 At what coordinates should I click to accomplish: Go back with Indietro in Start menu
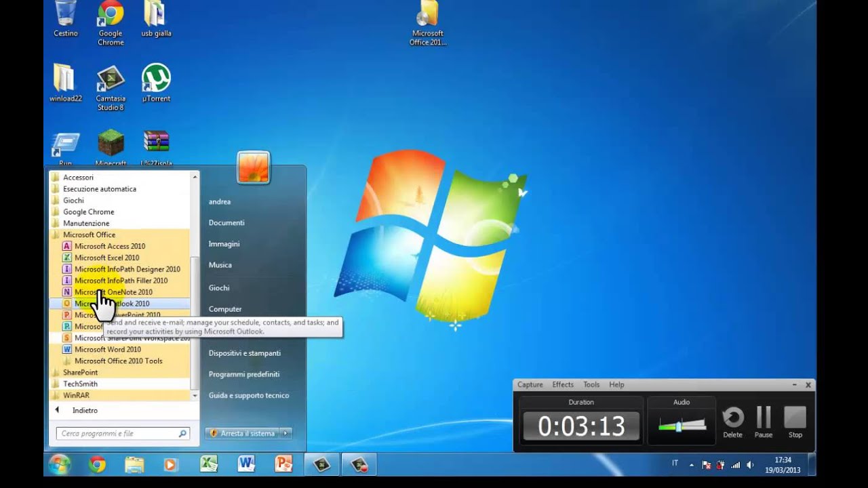click(x=85, y=410)
